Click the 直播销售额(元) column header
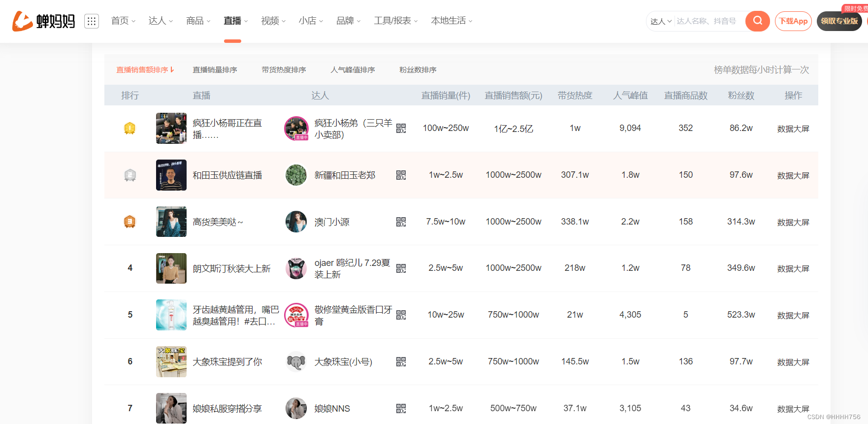Image resolution: width=868 pixels, height=424 pixels. [x=514, y=96]
